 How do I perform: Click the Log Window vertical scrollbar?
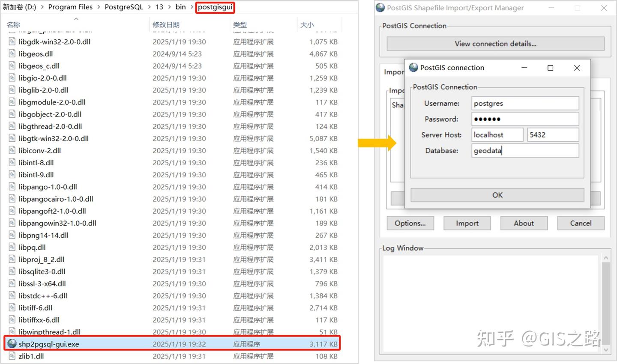point(606,304)
